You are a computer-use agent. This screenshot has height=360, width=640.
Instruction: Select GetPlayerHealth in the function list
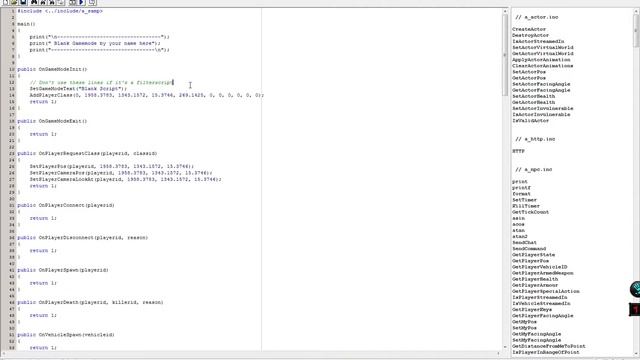535,279
